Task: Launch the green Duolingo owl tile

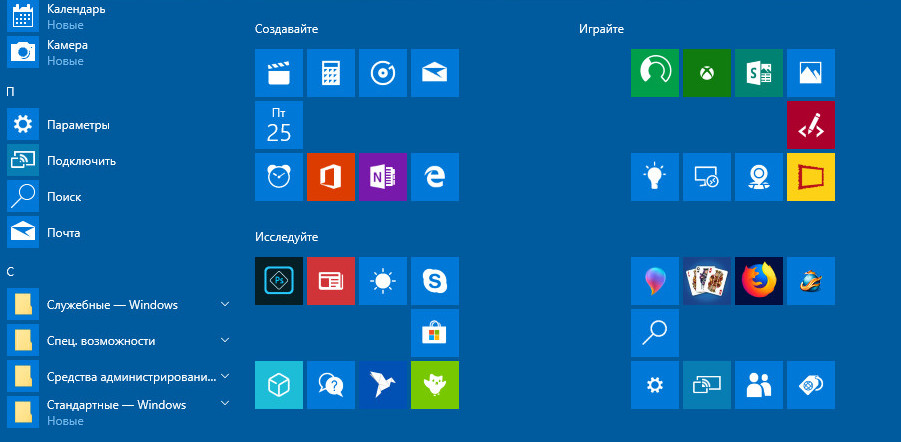Action: click(x=435, y=385)
